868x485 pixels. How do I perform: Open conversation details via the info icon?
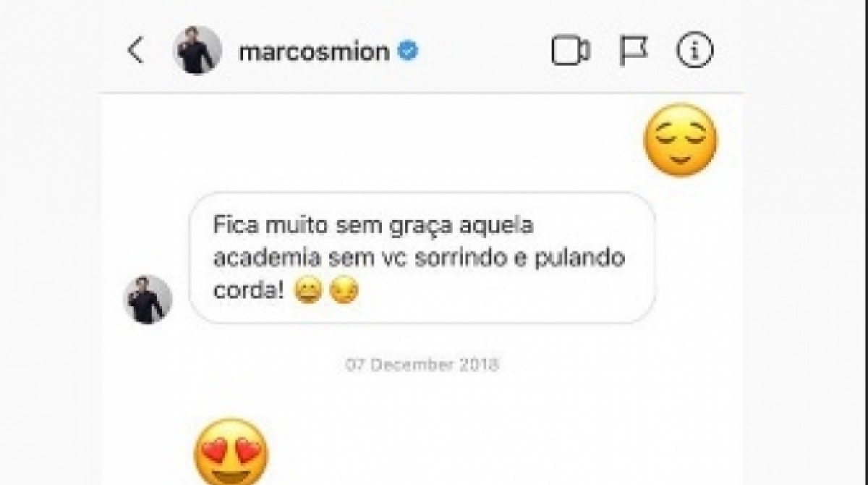[x=694, y=51]
